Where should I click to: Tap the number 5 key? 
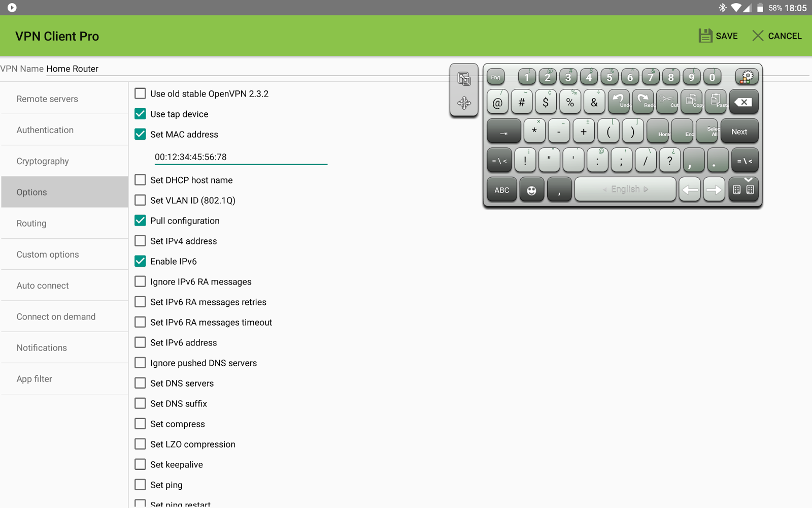click(x=610, y=77)
